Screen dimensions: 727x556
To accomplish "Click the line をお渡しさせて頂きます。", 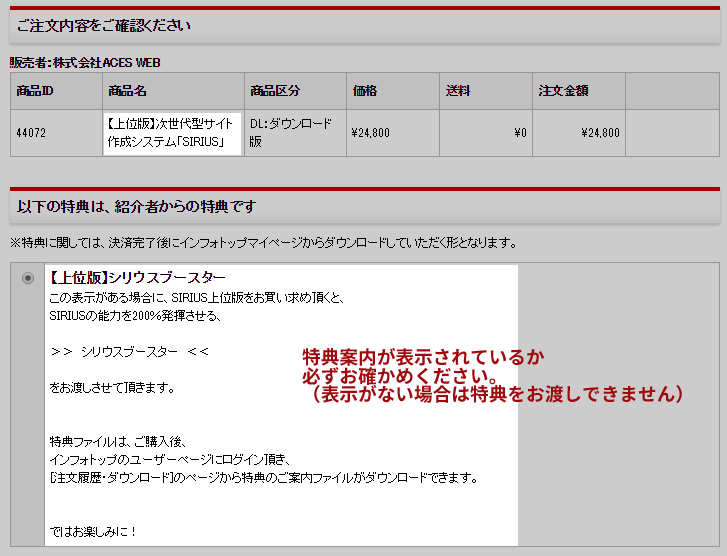I will pos(112,388).
